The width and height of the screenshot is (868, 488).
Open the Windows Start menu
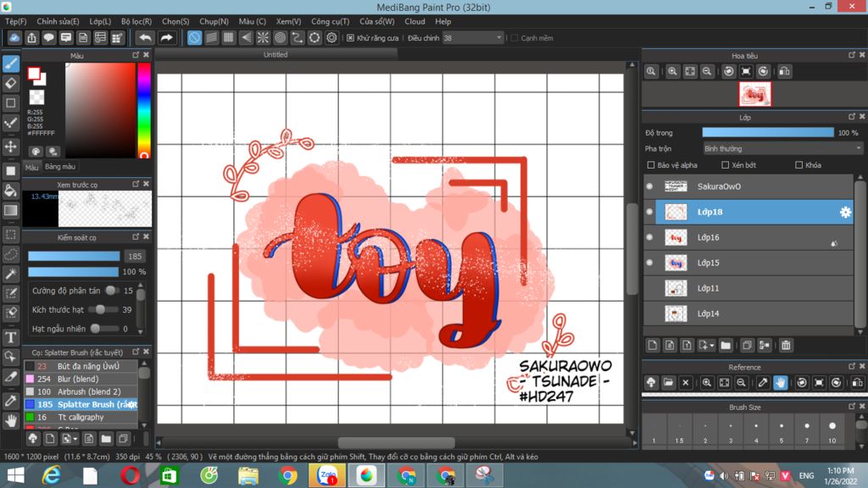point(15,475)
